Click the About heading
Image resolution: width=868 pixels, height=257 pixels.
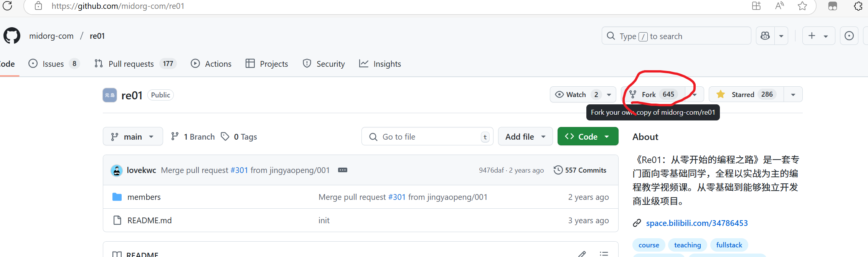(645, 137)
